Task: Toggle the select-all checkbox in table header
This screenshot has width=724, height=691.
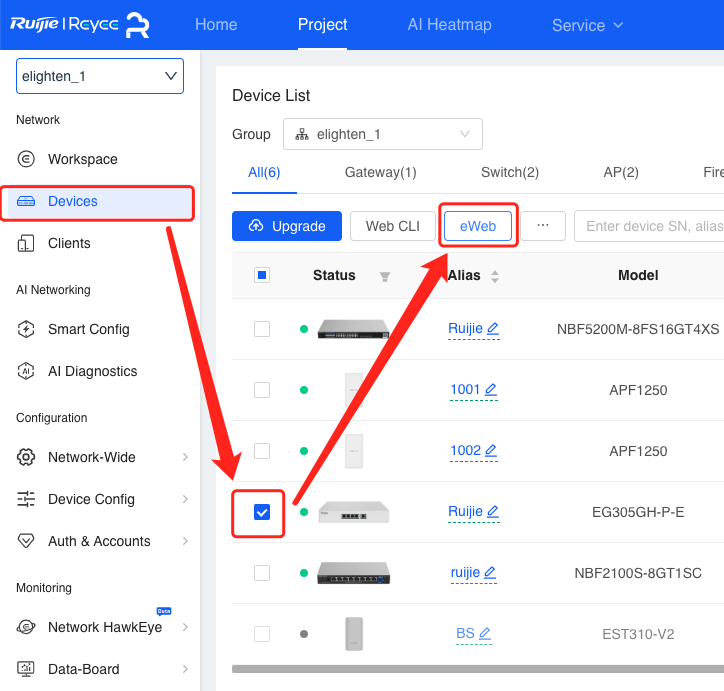Action: click(262, 275)
